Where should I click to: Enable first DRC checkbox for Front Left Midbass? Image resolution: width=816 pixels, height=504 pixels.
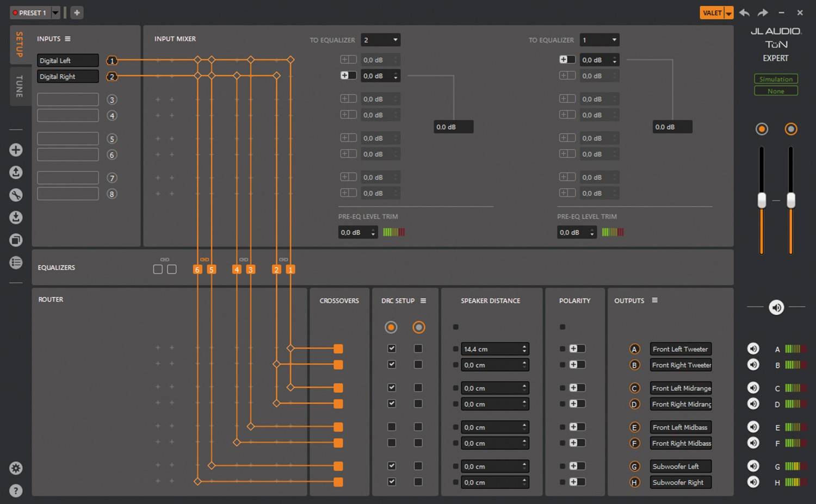pyautogui.click(x=392, y=427)
